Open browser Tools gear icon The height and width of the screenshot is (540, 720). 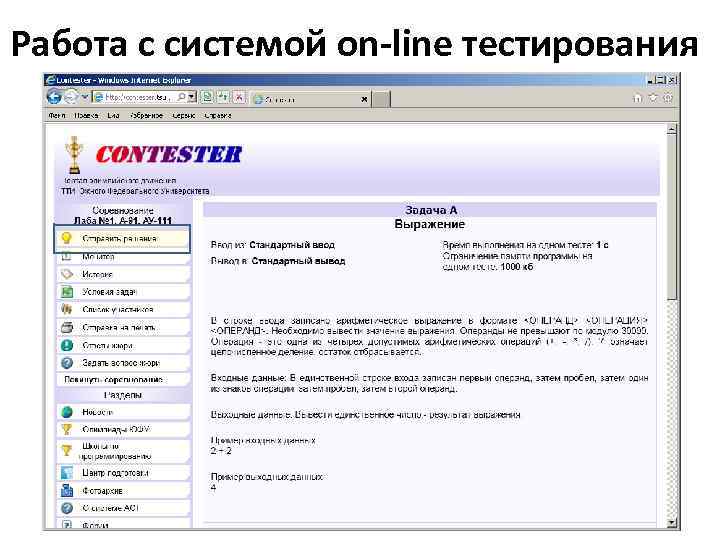[x=668, y=98]
